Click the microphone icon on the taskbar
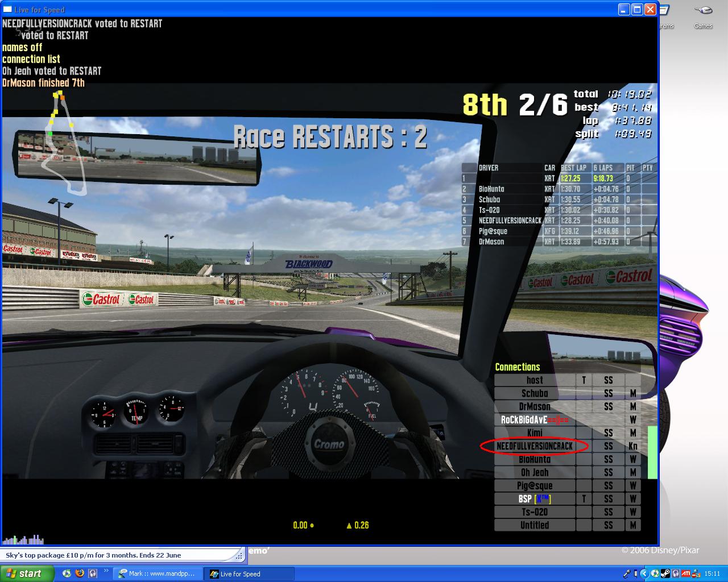The height and width of the screenshot is (582, 728). 627,573
